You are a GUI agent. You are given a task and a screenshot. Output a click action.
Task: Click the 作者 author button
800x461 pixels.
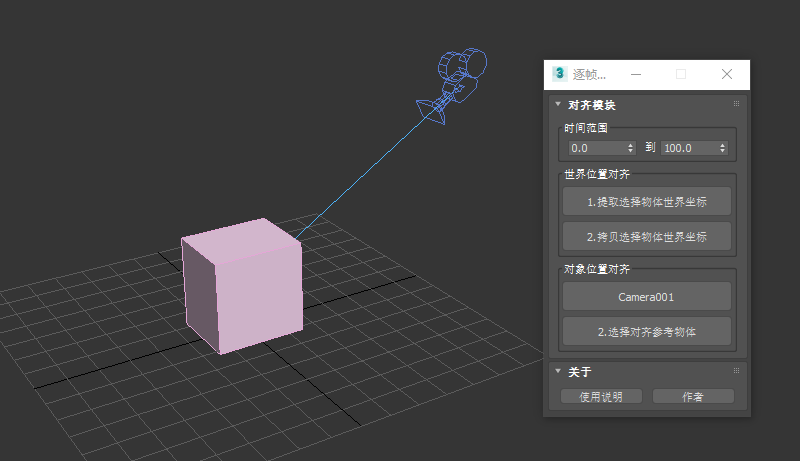(693, 396)
